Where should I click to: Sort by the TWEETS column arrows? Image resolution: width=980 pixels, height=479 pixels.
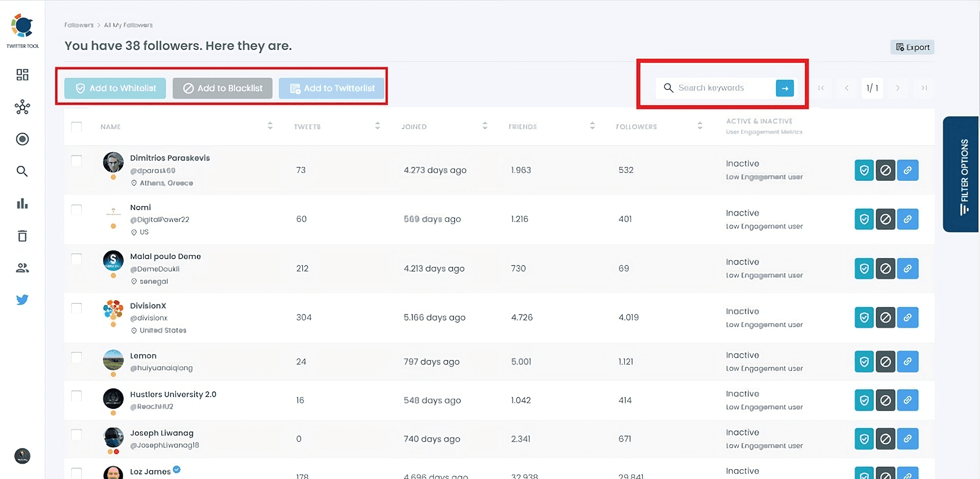[x=377, y=126]
